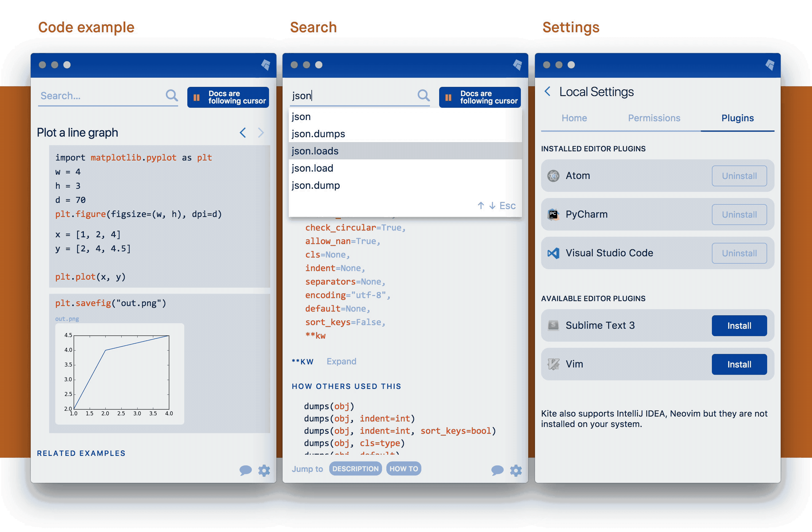Install the Sublime Text 3 plugin
812x532 pixels.
(x=739, y=326)
